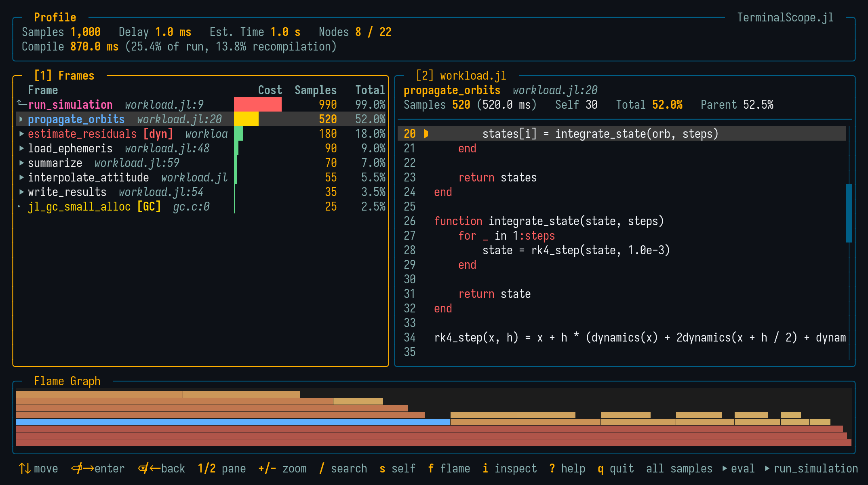Screen dimensions: 868x485
Task: Toggle the f flame shortcut
Action: pyautogui.click(x=449, y=468)
